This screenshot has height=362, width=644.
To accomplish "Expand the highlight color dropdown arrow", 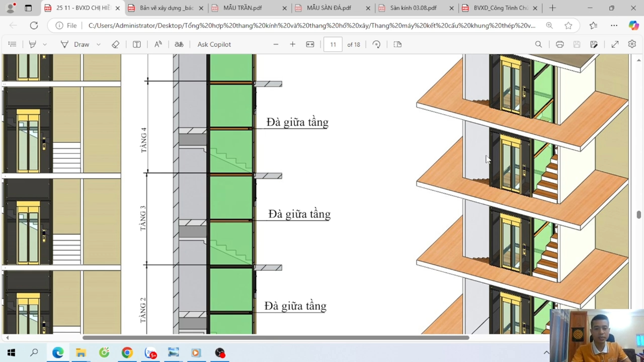I will coord(45,44).
